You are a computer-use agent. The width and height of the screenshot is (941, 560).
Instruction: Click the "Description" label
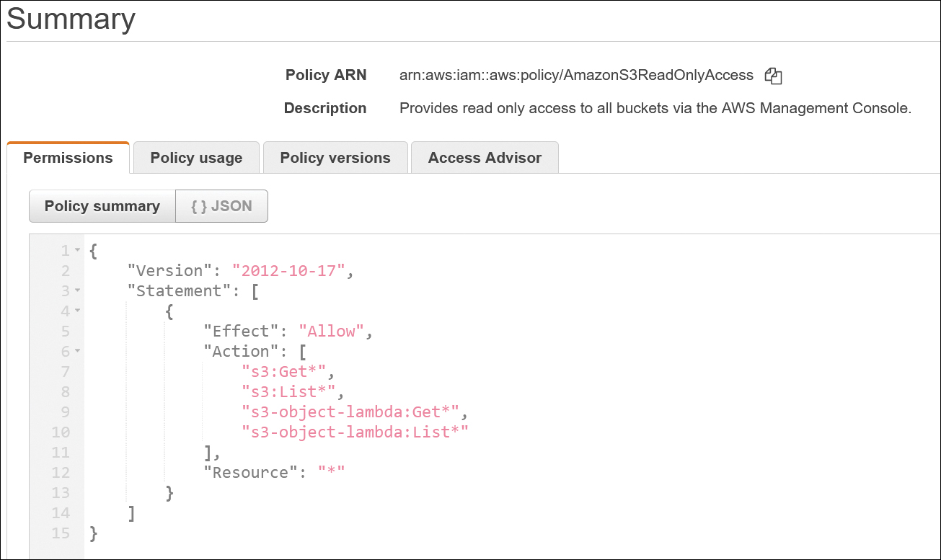[x=325, y=109]
